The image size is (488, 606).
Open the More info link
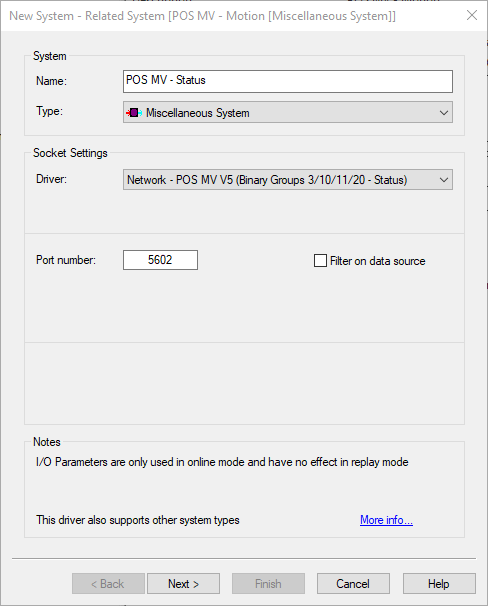386,520
